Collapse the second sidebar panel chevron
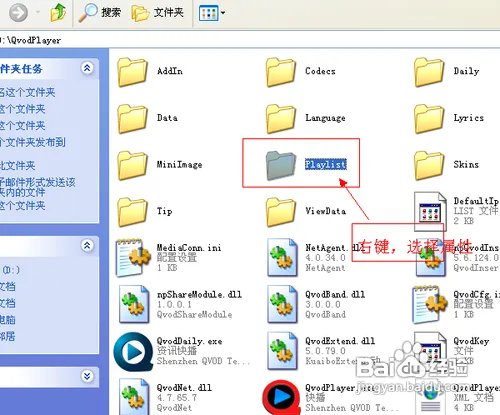The height and width of the screenshot is (415, 500). (87, 246)
